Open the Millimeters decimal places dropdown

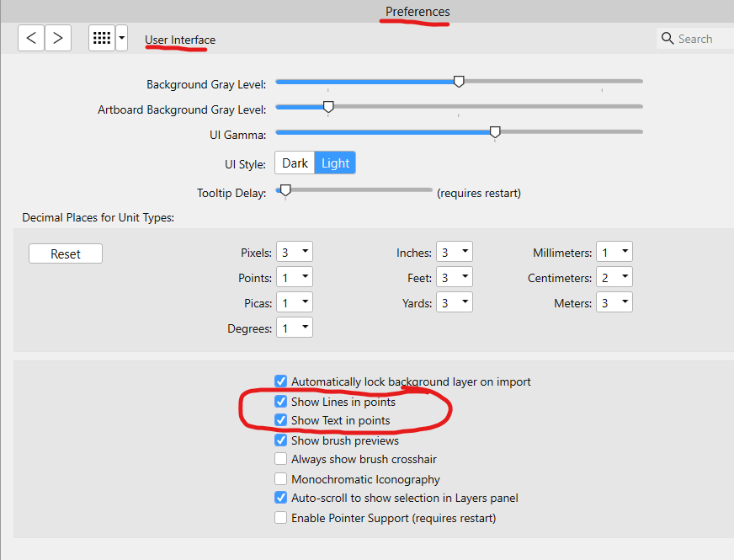614,251
